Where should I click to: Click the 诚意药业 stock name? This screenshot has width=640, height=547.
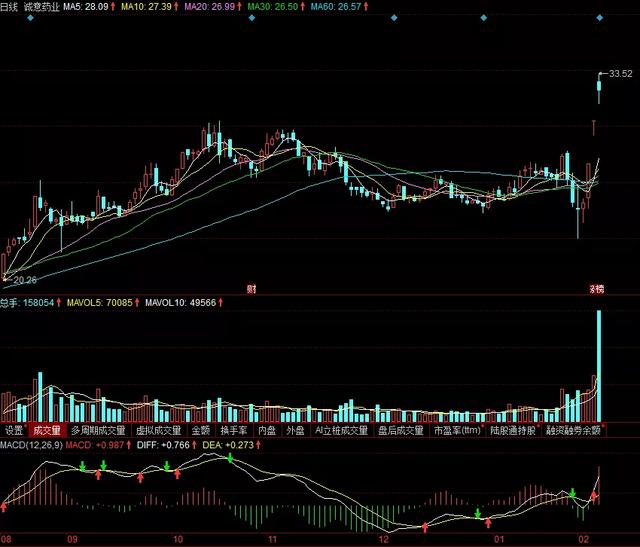(x=42, y=7)
